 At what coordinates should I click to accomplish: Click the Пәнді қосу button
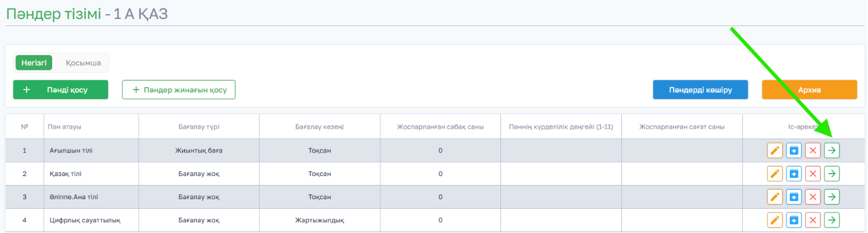point(60,90)
